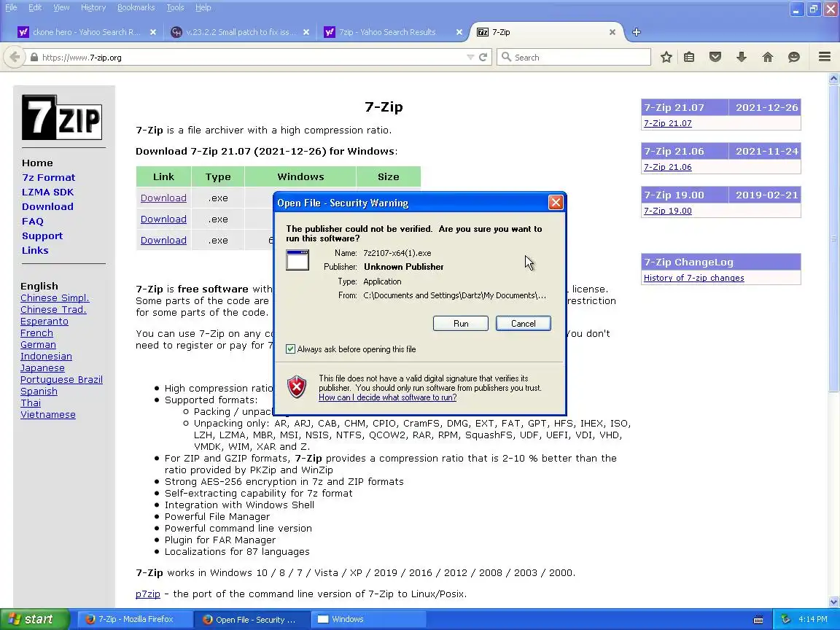Open the File menu

(11, 7)
